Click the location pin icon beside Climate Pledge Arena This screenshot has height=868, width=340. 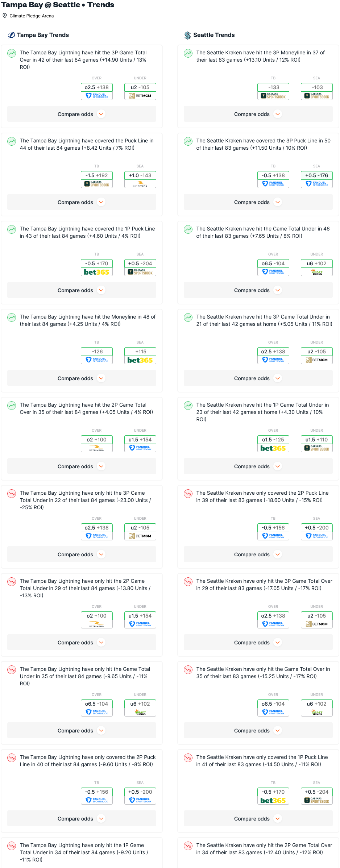coord(5,16)
